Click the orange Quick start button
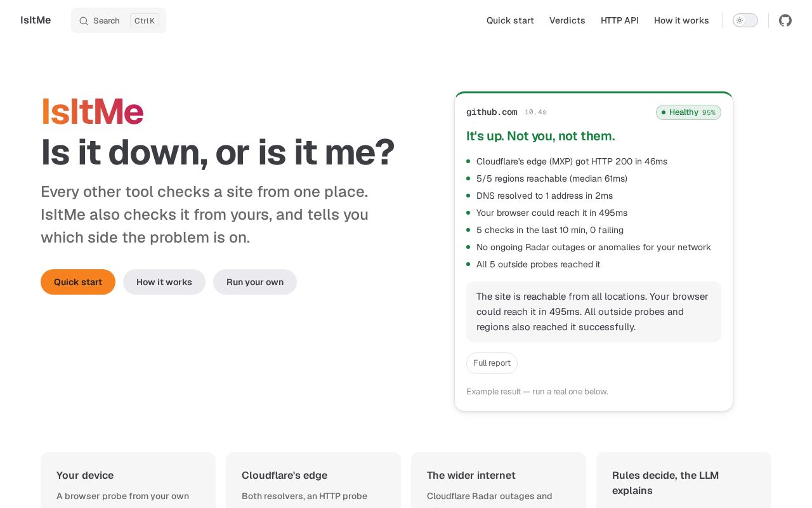Screen dimensions: 812x508 (78, 282)
